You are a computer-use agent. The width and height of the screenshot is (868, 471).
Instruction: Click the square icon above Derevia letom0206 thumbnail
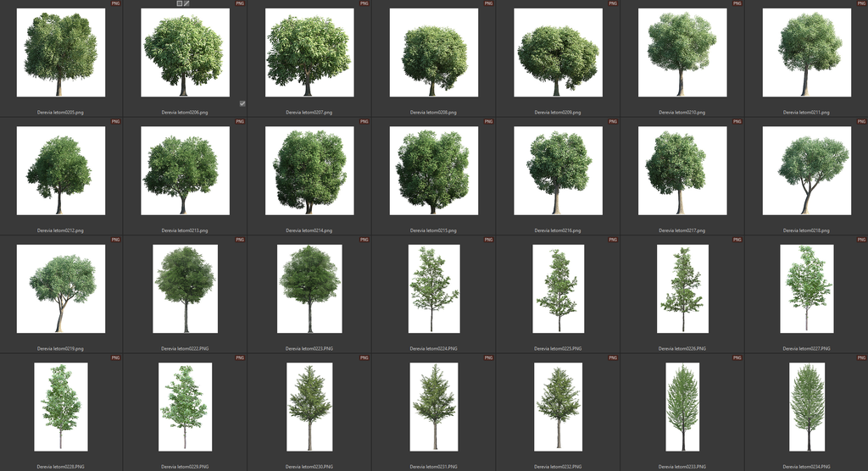(179, 3)
